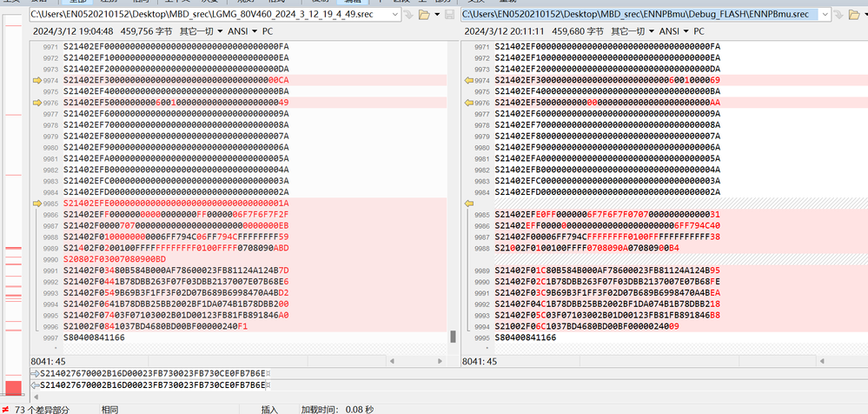Copy right line 9974 to left via arrow
Image resolution: width=868 pixels, height=414 pixels.
pyautogui.click(x=469, y=80)
